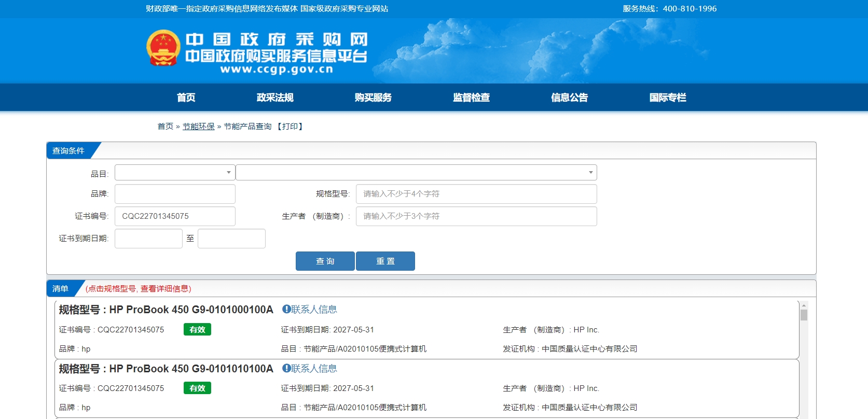Focus the 品牌 brand input field
The height and width of the screenshot is (419, 868).
pos(175,194)
